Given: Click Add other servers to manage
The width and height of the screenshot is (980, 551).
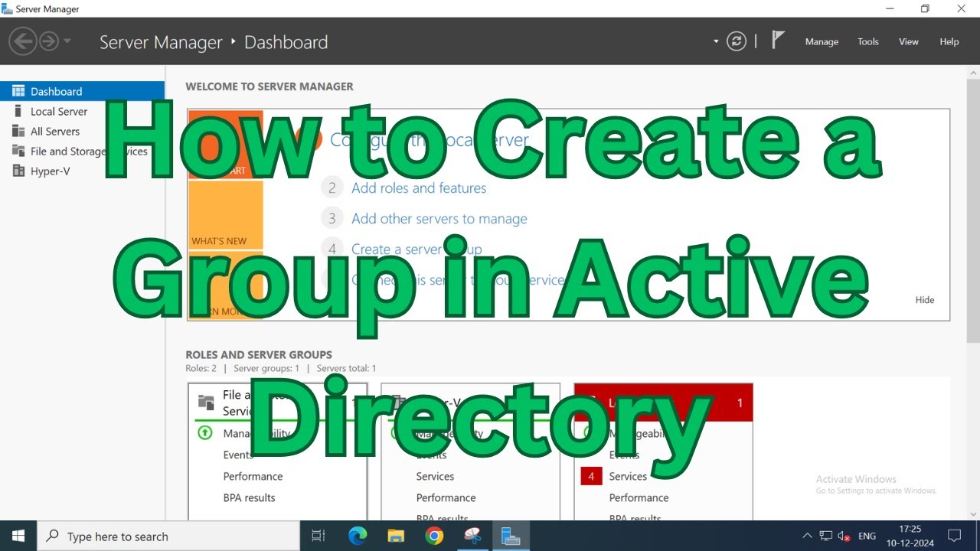Looking at the screenshot, I should [x=439, y=219].
